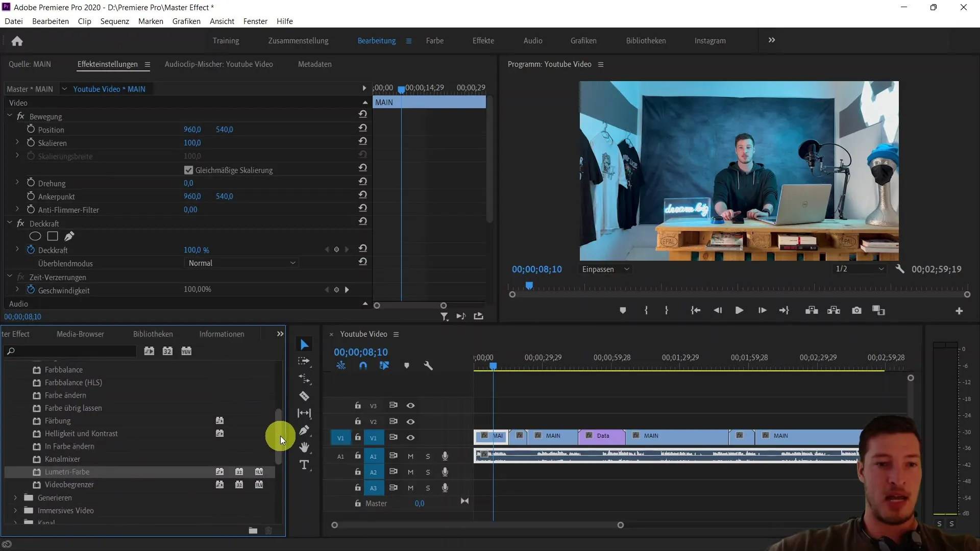Open Audioclip-Mischer tab
Image resolution: width=980 pixels, height=551 pixels.
218,64
